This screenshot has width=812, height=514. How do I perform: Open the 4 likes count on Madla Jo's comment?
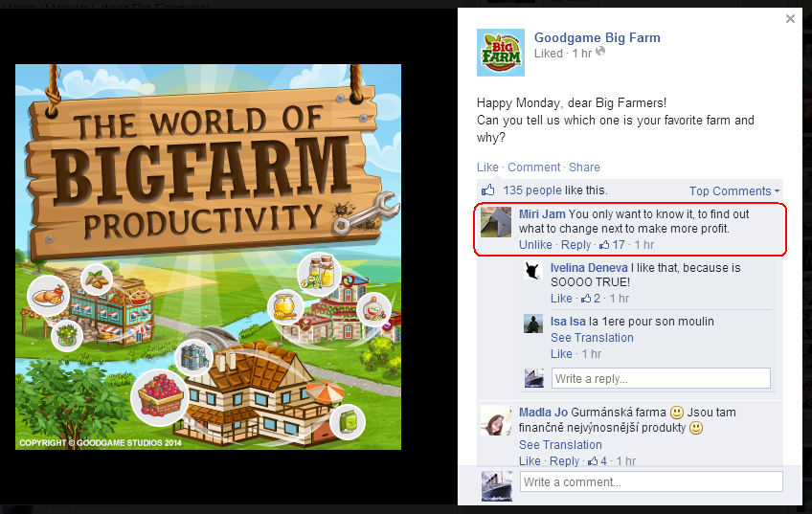click(598, 460)
